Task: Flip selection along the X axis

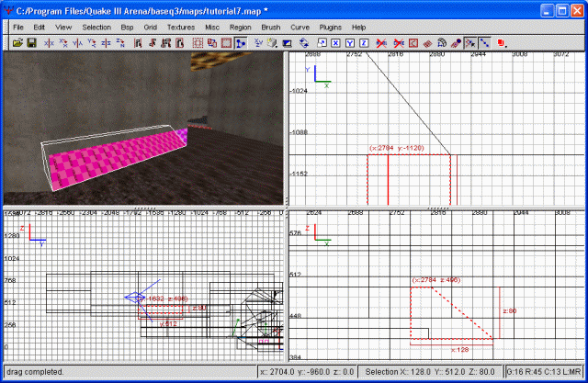Action: click(49, 43)
